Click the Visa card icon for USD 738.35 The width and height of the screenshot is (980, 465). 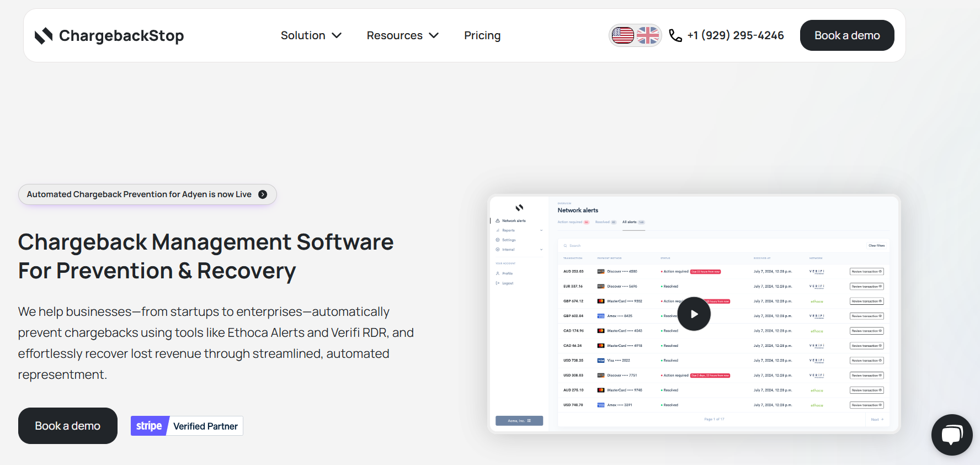tap(601, 361)
